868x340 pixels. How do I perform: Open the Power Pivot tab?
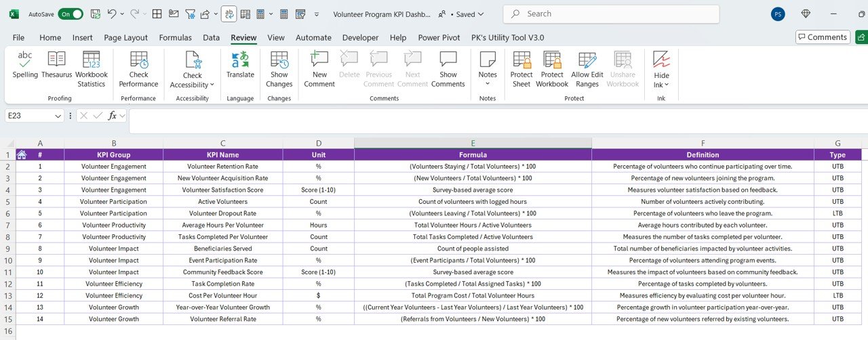(x=439, y=38)
